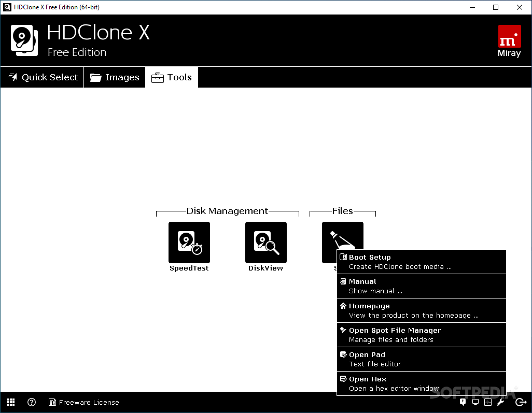
Task: Click the Free Edition subtitle text
Action: click(77, 52)
